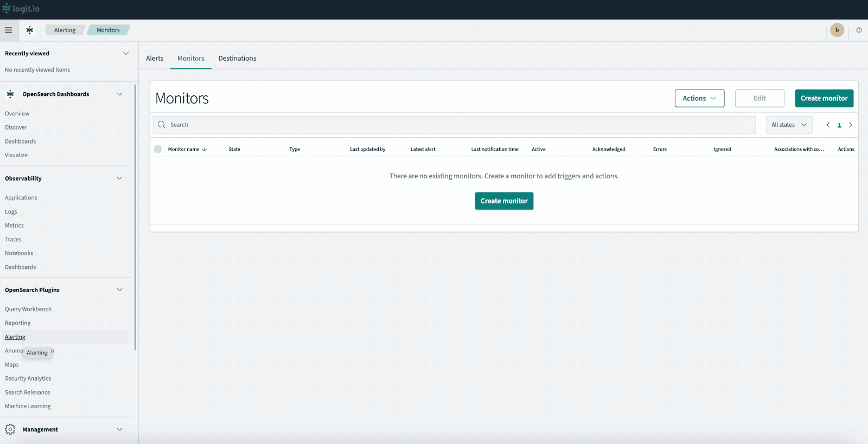The width and height of the screenshot is (868, 444).
Task: Click the Monitor name sort arrow
Action: [205, 149]
